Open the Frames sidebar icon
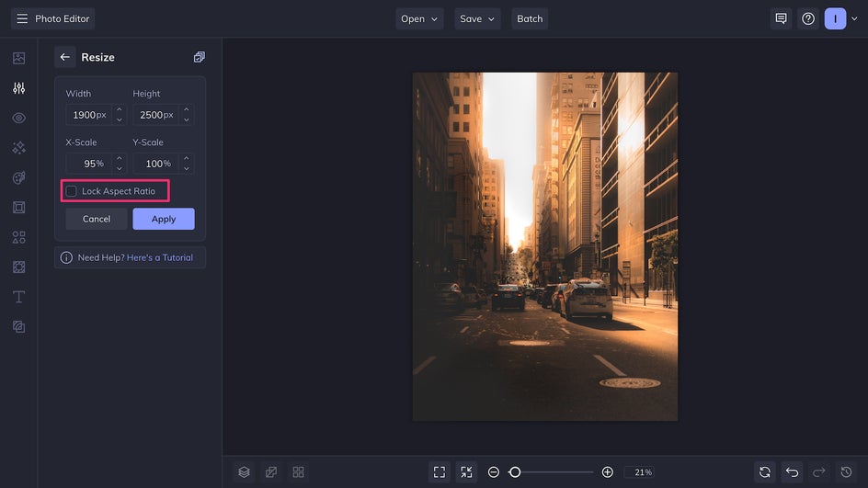This screenshot has width=868, height=488. point(18,208)
